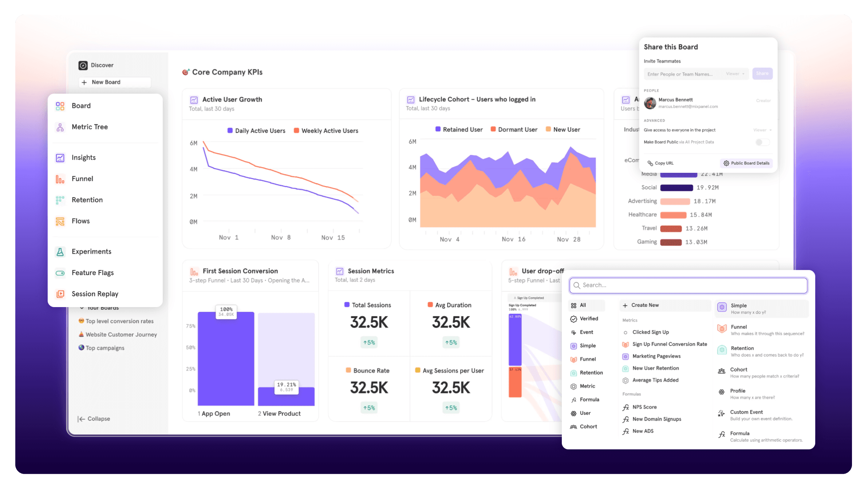The width and height of the screenshot is (868, 489).
Task: Open the Viewer role dropdown
Action: coord(735,74)
